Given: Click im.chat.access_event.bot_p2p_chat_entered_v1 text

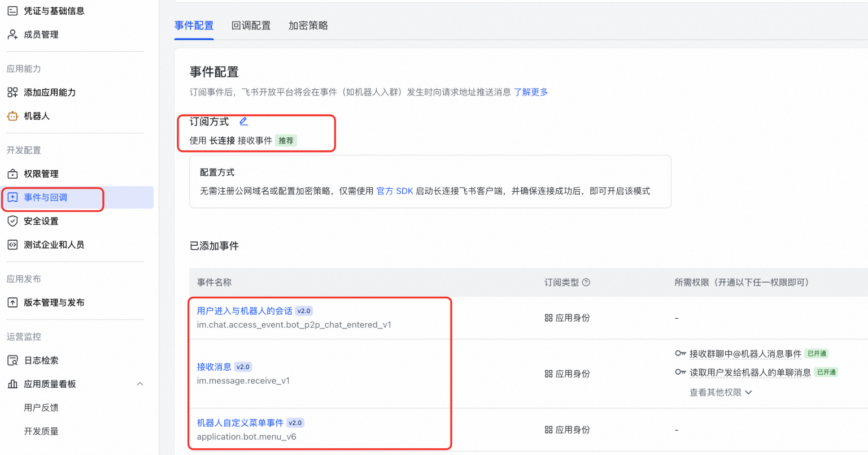Looking at the screenshot, I should 294,325.
